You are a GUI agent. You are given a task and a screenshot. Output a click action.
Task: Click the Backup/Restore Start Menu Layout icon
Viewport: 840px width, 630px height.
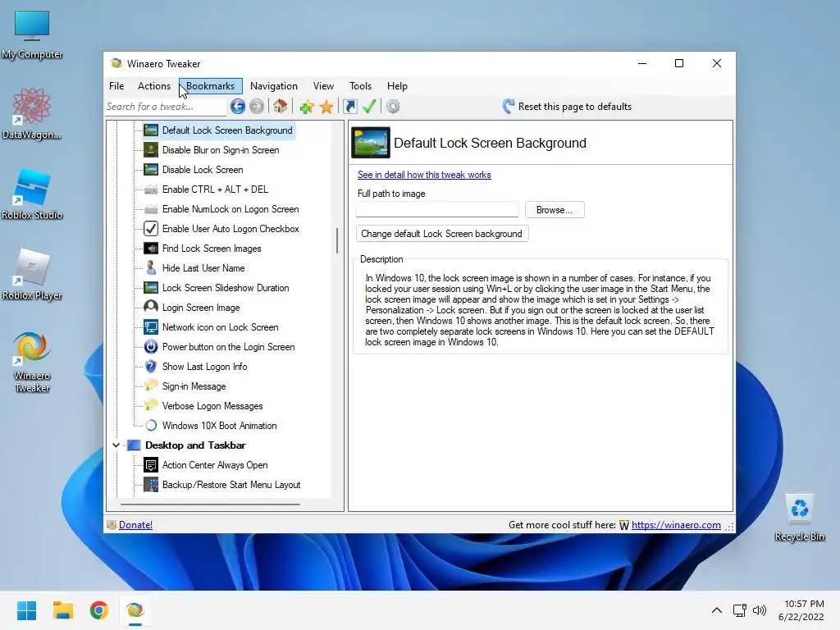click(x=151, y=485)
